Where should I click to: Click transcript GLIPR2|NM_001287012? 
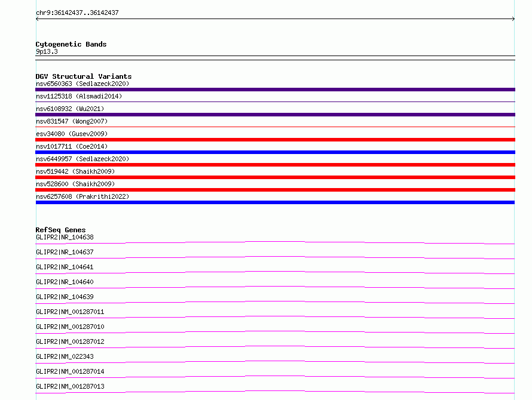(x=70, y=341)
